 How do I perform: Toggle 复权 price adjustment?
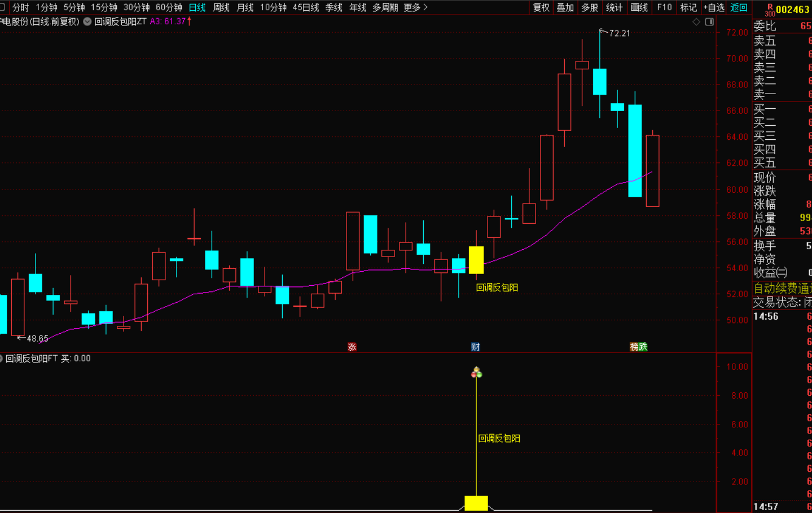(541, 7)
